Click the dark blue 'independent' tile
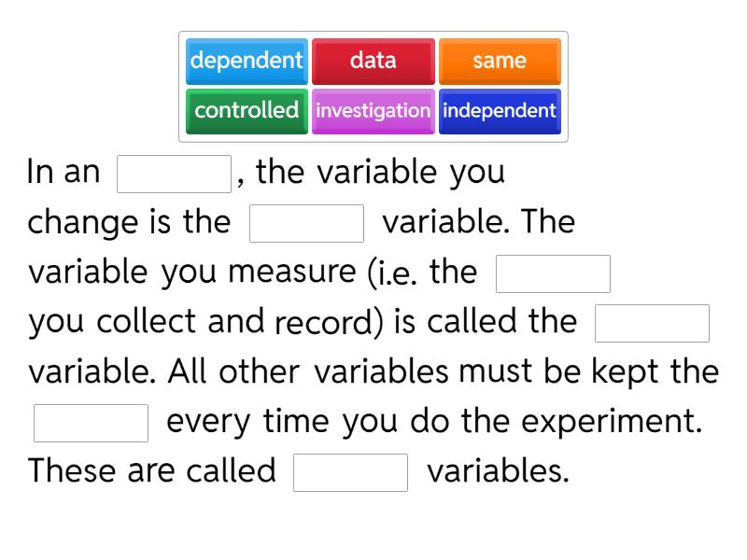The width and height of the screenshot is (747, 560). 500,111
